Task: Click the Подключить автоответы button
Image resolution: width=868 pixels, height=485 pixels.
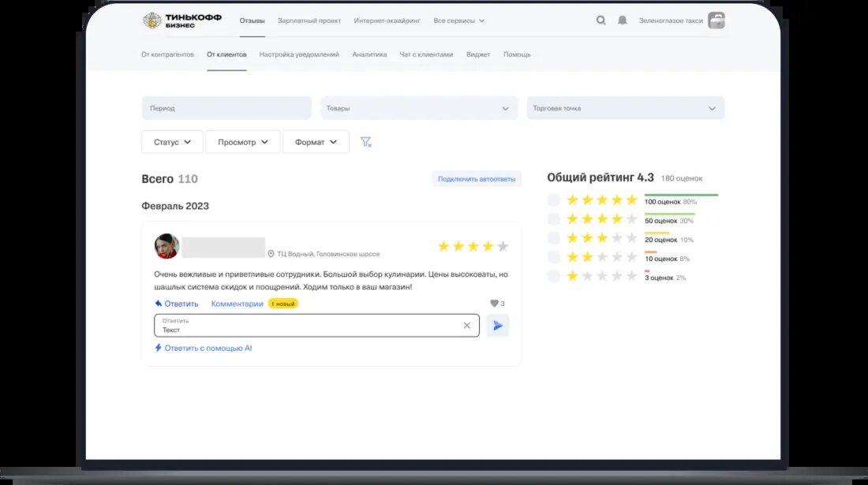Action: pyautogui.click(x=476, y=179)
